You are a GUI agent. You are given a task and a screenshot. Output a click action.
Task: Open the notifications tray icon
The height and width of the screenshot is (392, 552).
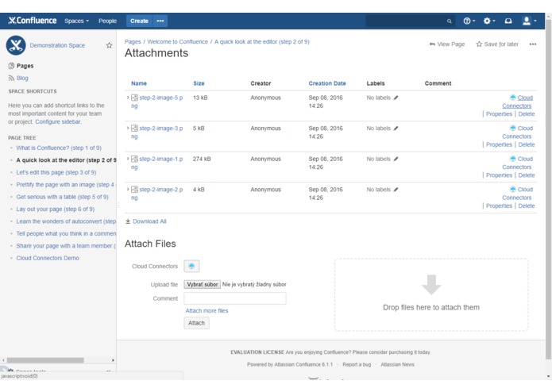coord(508,21)
